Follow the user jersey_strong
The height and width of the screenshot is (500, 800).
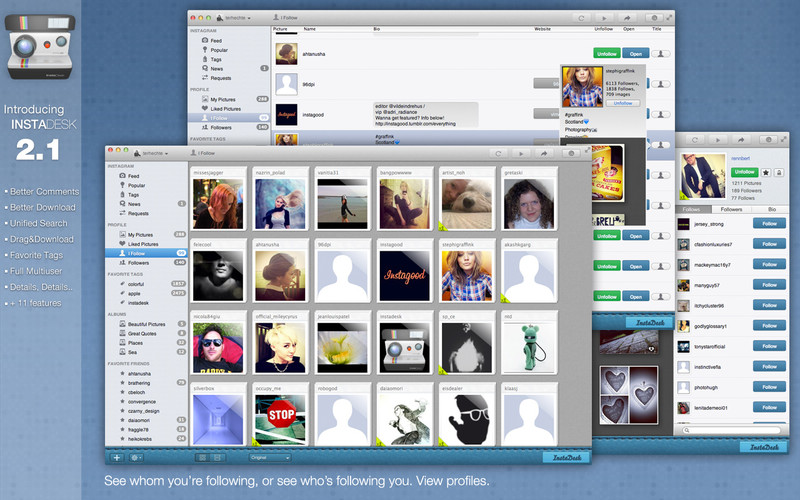point(768,226)
